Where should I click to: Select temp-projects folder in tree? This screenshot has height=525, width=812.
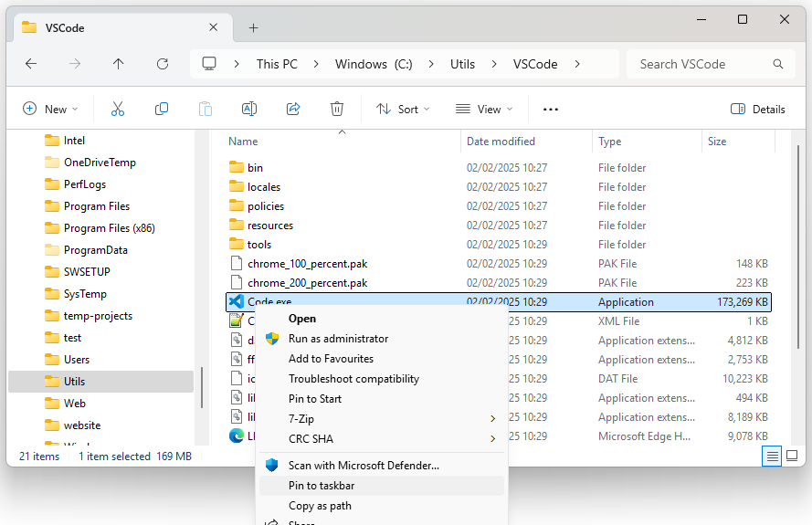[x=101, y=316]
